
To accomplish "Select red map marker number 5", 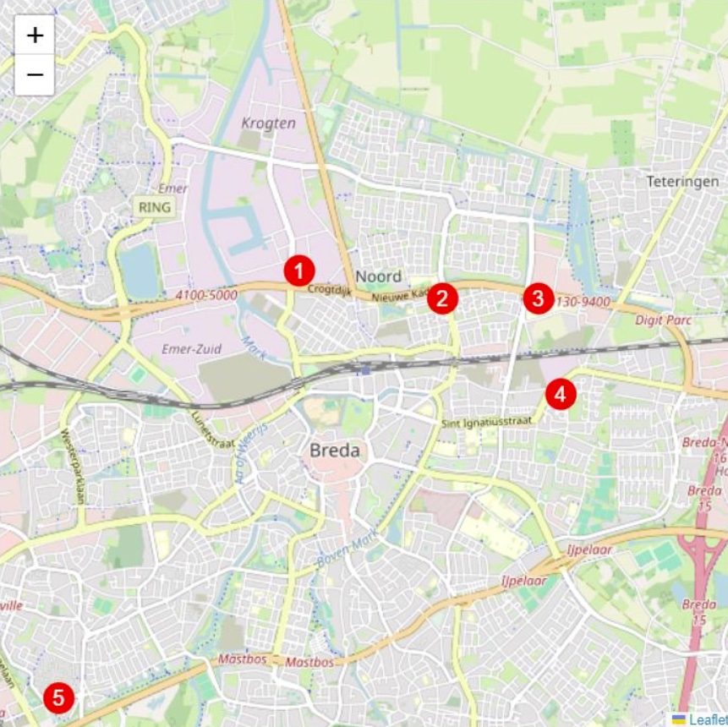I will [x=58, y=698].
